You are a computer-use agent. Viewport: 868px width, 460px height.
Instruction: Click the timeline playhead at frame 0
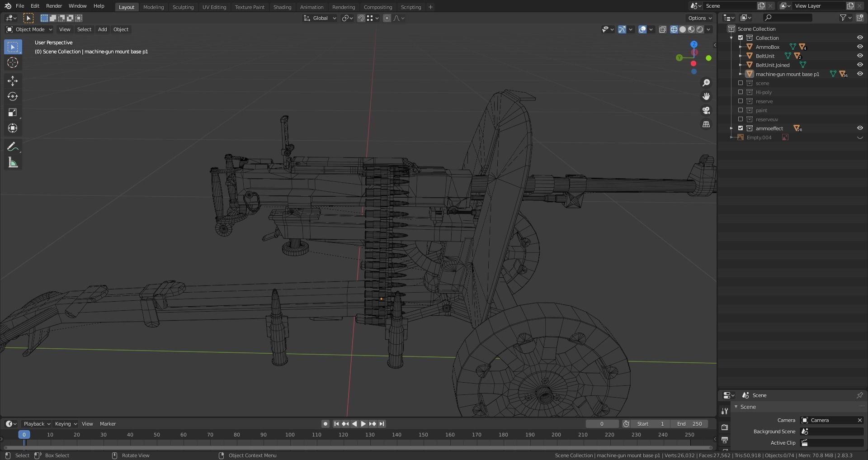24,434
